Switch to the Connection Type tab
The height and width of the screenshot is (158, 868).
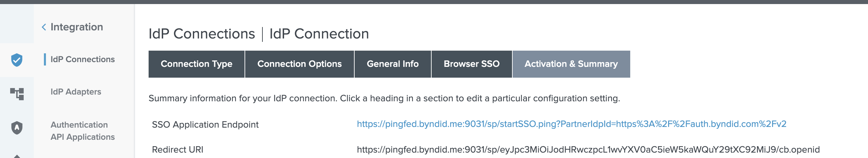[x=196, y=64]
